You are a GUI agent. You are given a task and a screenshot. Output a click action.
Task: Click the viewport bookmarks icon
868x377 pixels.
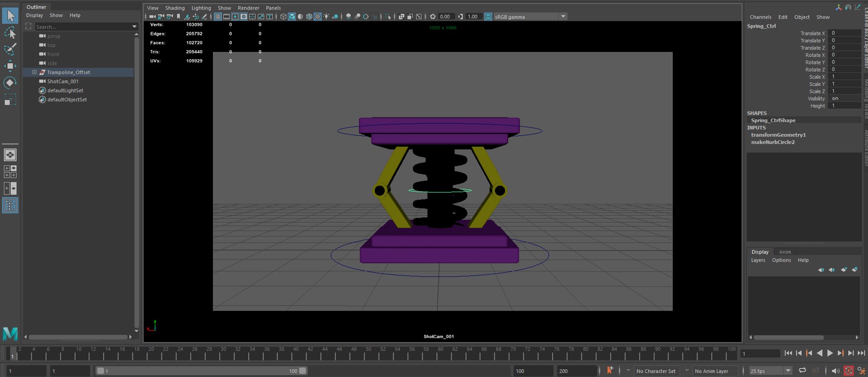tap(178, 17)
